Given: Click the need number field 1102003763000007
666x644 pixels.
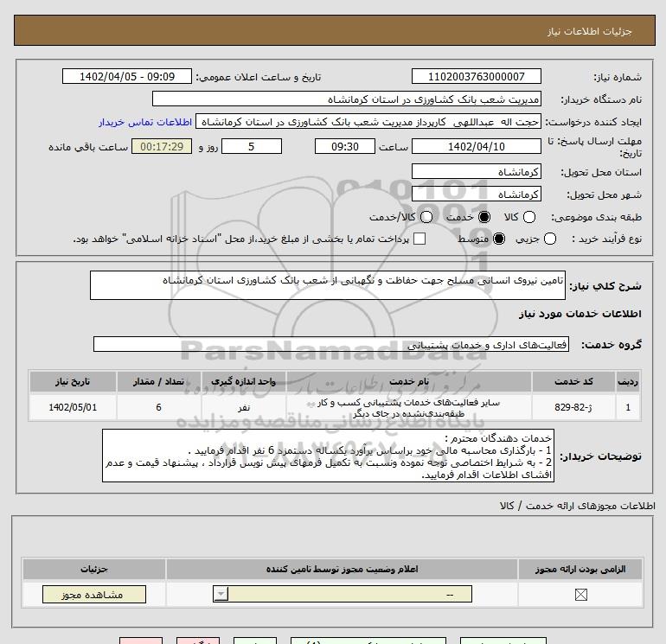Looking at the screenshot, I should coord(476,76).
